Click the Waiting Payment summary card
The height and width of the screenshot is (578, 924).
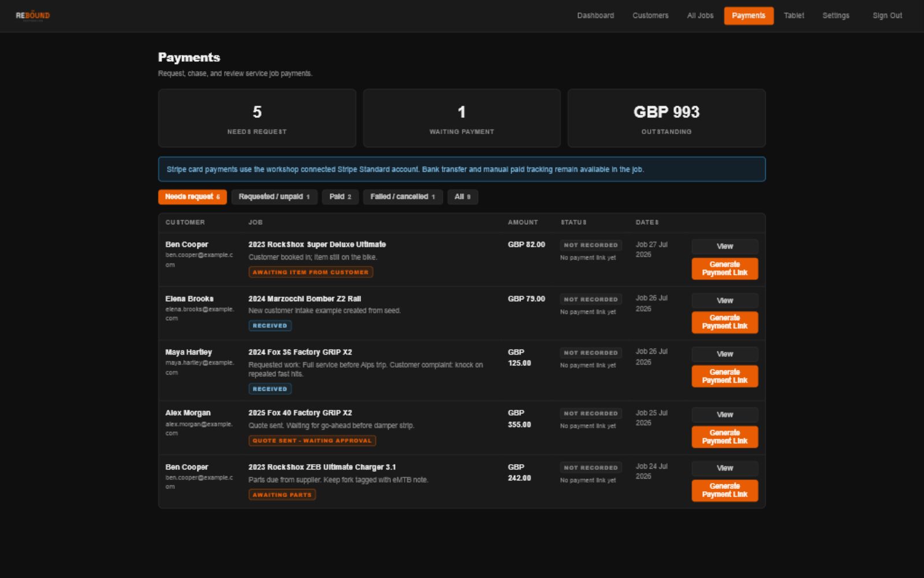point(461,118)
